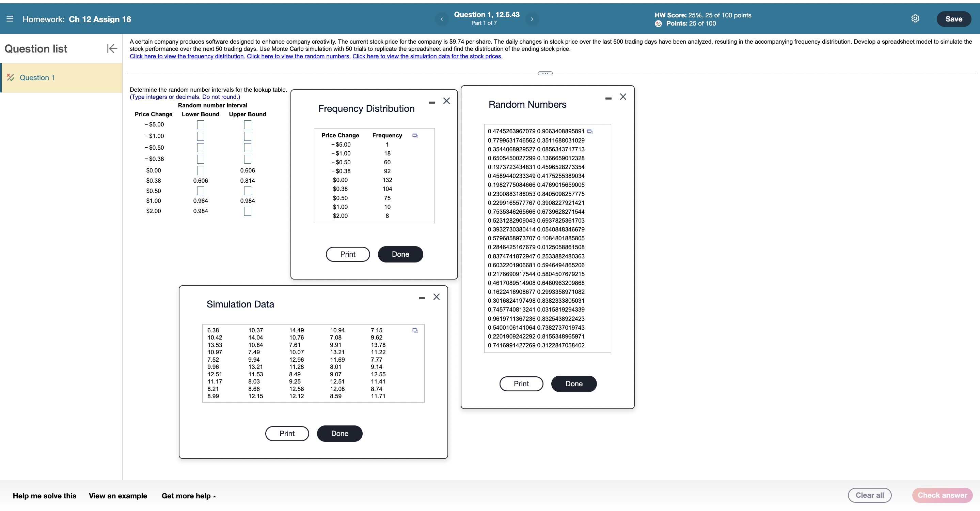This screenshot has height=511, width=980.
Task: Collapse the Question list panel
Action: tap(112, 48)
